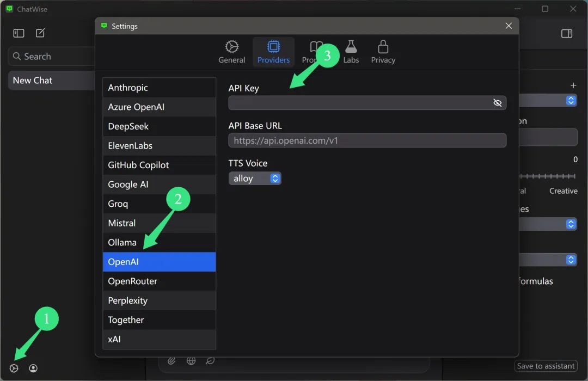The image size is (588, 381).
Task: Adjust the creativity temperature slider
Action: point(548,176)
